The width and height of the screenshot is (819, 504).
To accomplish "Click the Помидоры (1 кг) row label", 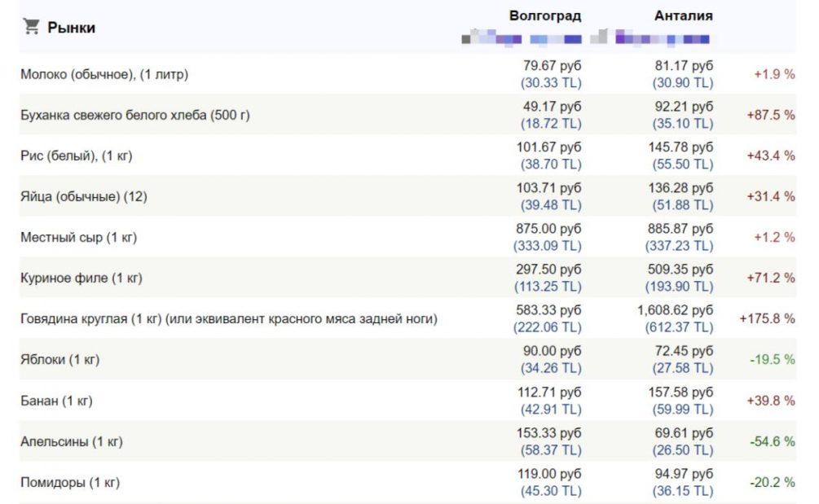I will tap(70, 482).
